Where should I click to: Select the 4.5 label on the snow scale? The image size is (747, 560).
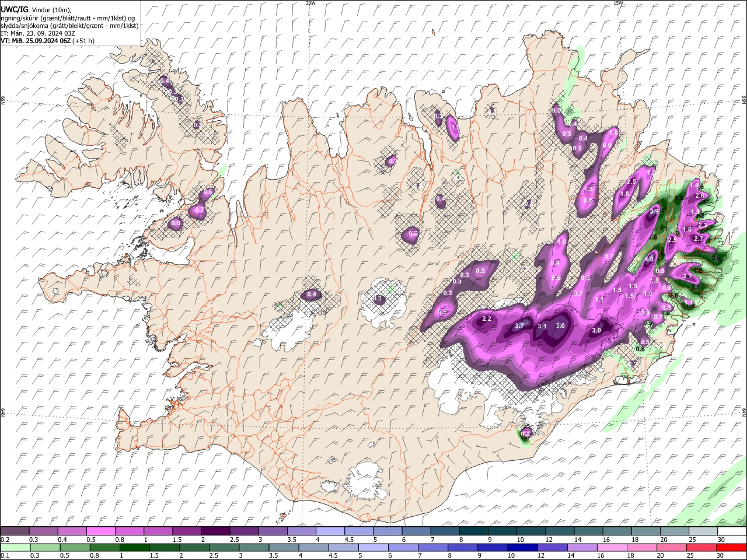[x=348, y=540]
